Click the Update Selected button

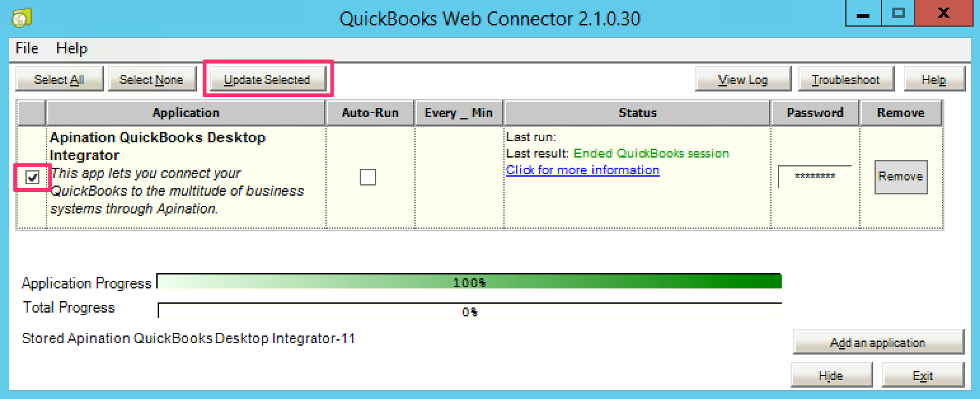point(267,79)
